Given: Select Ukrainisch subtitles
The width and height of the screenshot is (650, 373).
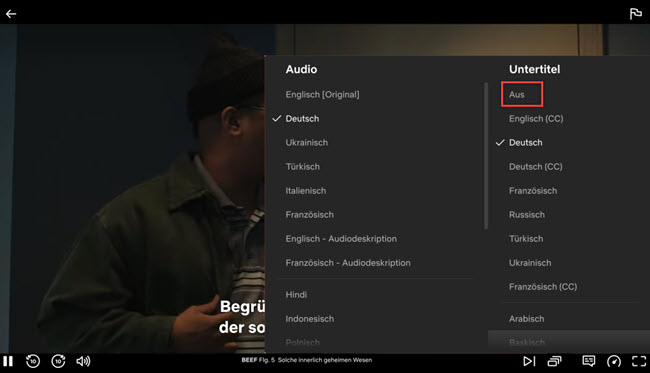Looking at the screenshot, I should coord(530,263).
